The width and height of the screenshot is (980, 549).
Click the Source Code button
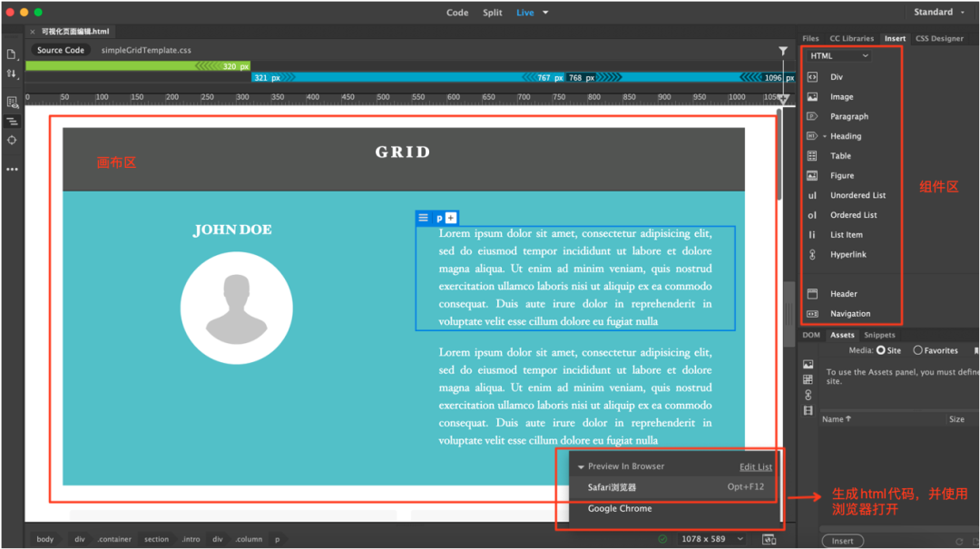[60, 50]
